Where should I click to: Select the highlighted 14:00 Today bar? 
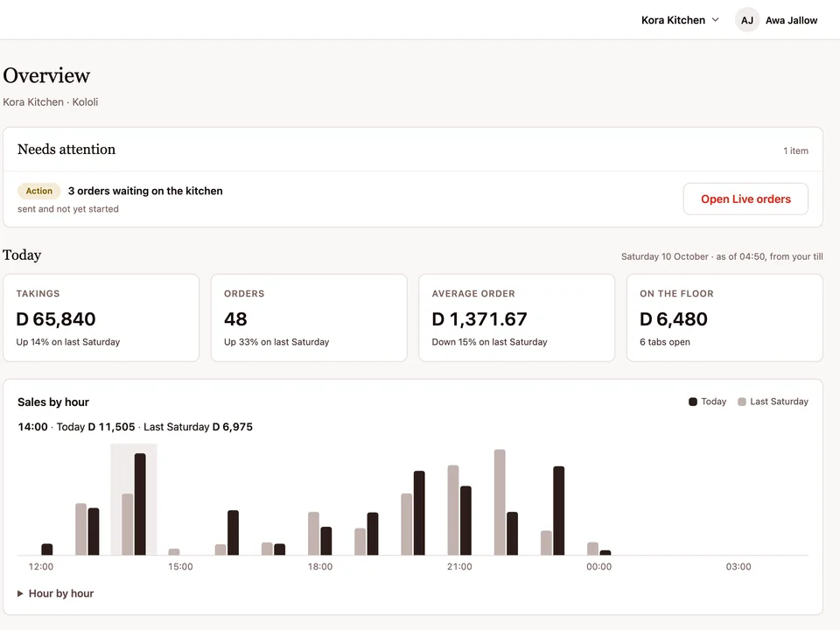(140, 504)
